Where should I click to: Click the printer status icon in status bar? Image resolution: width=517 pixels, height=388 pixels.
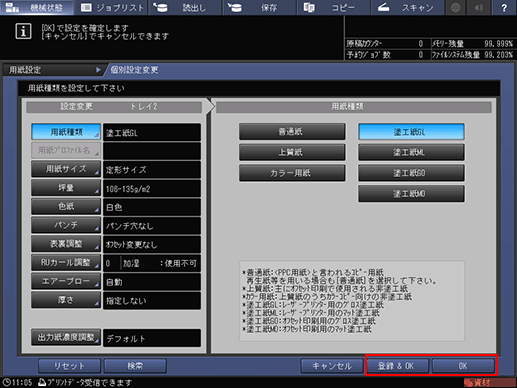(x=42, y=382)
